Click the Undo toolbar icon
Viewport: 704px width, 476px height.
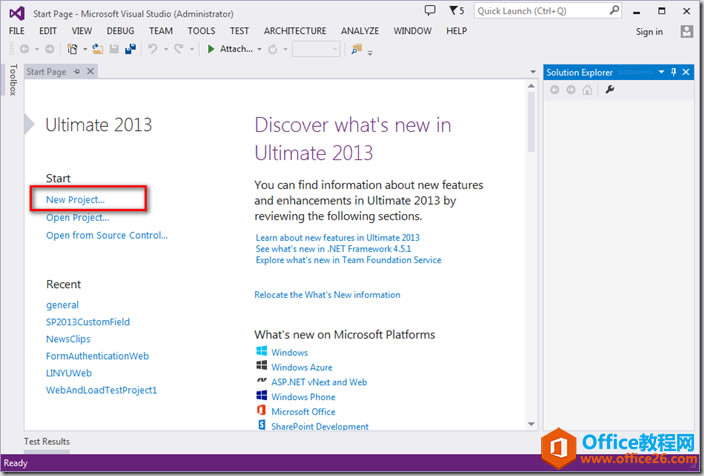153,49
